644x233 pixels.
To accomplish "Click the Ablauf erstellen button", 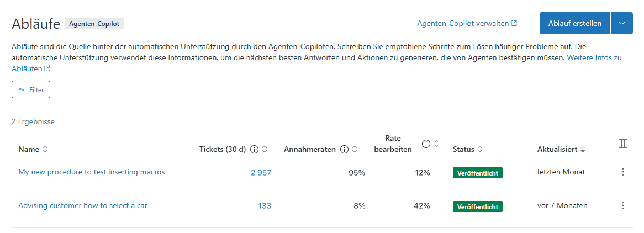I will coord(574,23).
